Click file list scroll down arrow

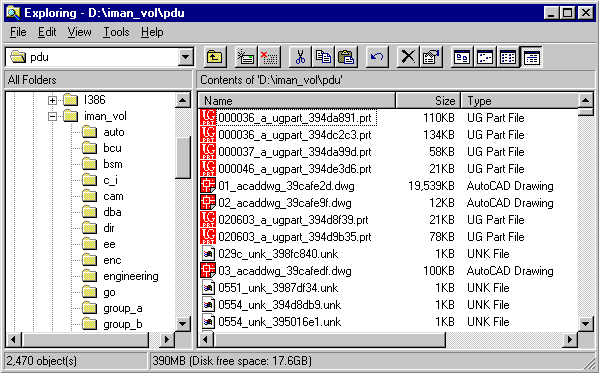(x=586, y=324)
